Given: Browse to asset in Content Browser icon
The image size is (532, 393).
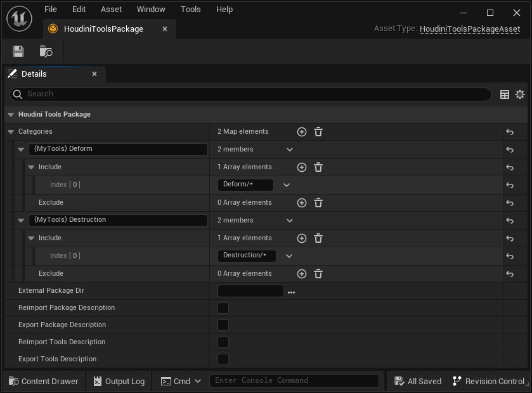Looking at the screenshot, I should (x=46, y=51).
